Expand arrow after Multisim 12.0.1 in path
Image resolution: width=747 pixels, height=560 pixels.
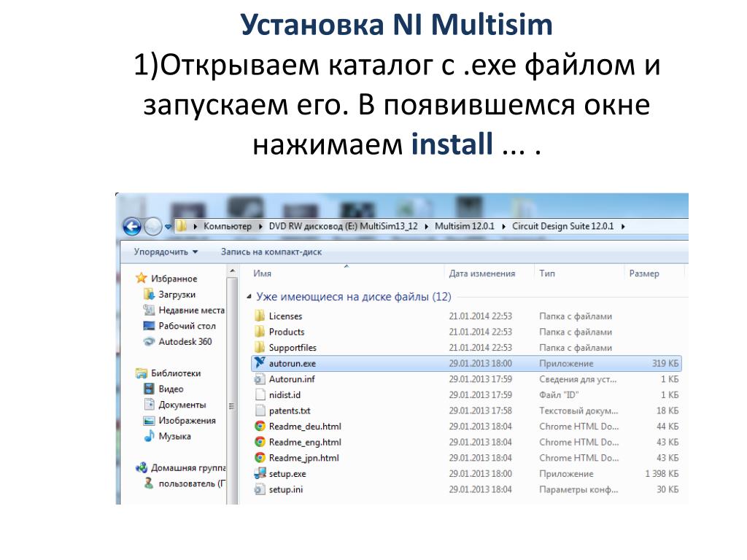[503, 227]
